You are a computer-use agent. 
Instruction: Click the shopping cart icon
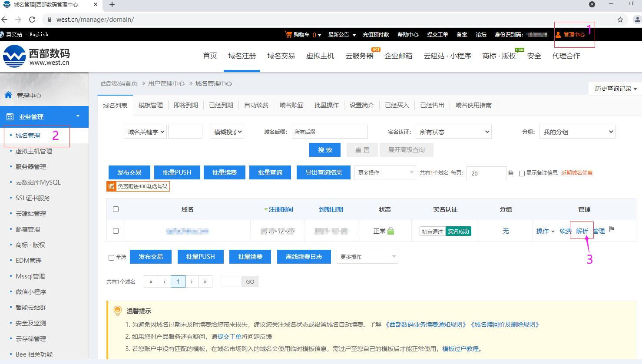(x=288, y=34)
